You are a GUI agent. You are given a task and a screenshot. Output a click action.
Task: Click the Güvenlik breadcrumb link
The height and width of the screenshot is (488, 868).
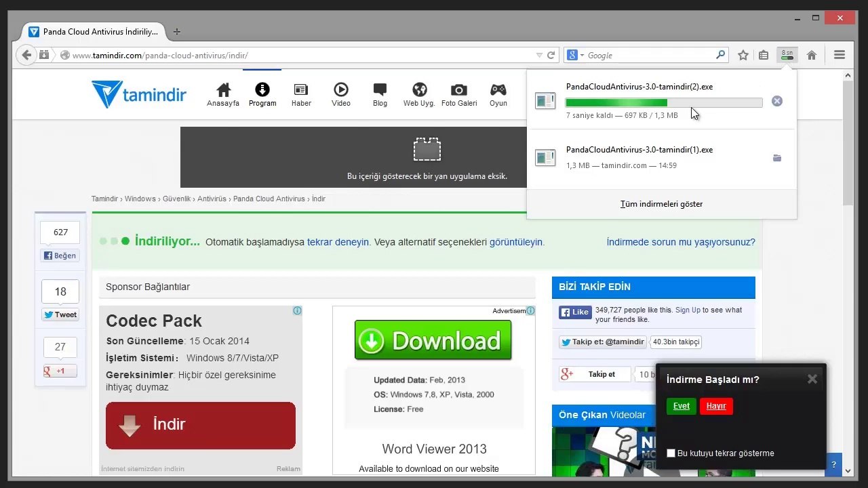coord(176,199)
